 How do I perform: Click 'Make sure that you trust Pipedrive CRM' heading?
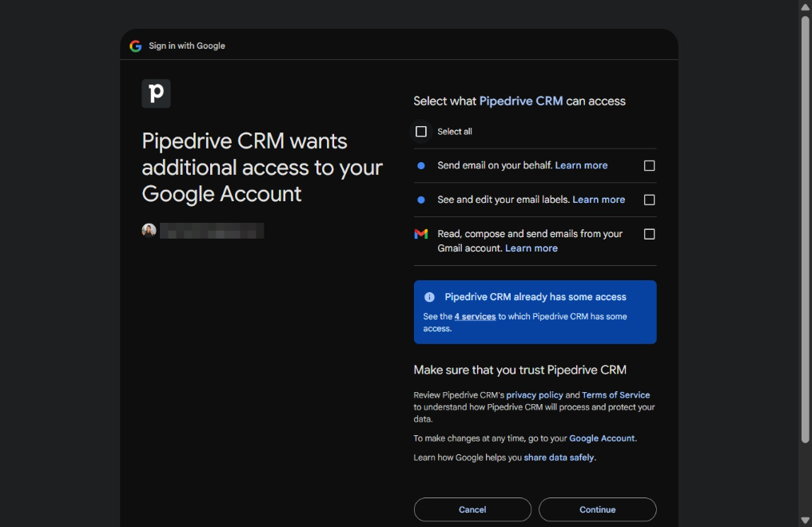pos(520,370)
